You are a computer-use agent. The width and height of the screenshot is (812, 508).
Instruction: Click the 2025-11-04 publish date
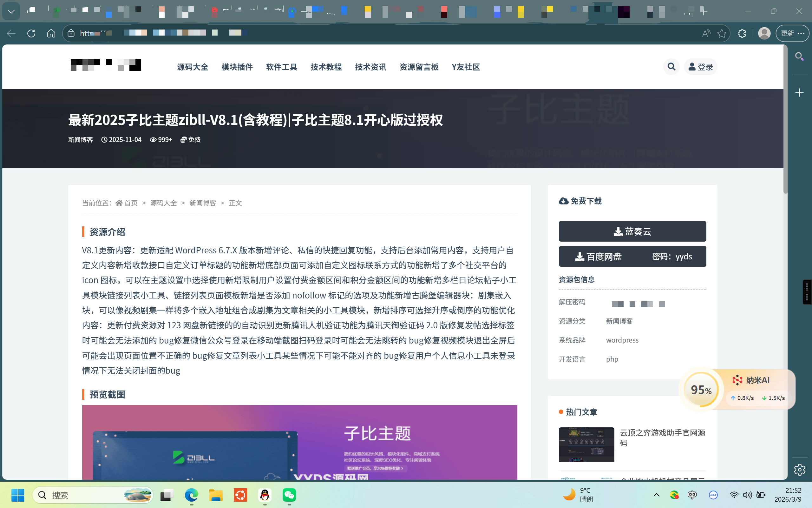pyautogui.click(x=121, y=139)
